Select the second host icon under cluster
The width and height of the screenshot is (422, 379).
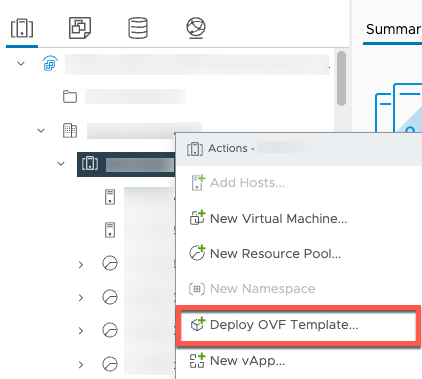pos(110,230)
